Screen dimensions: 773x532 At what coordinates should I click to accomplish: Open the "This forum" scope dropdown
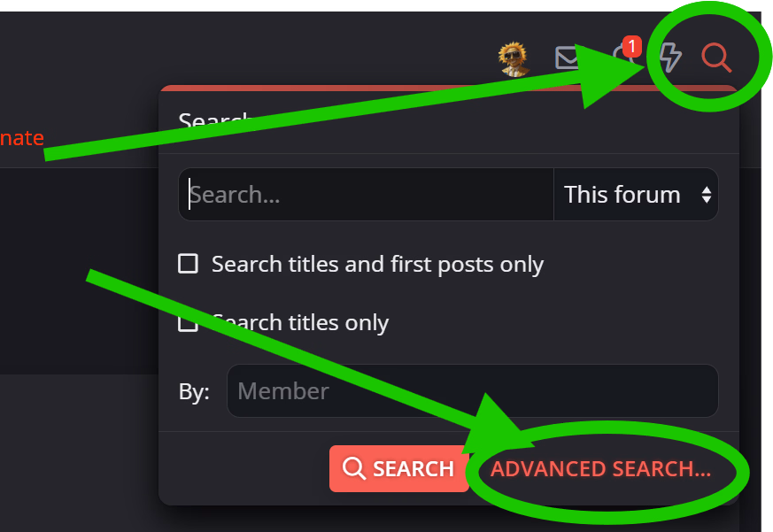pyautogui.click(x=636, y=194)
